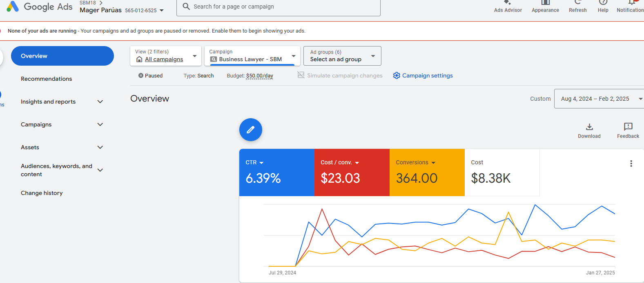The height and width of the screenshot is (283, 644).
Task: Open the Appearance settings icon
Action: 545,2
